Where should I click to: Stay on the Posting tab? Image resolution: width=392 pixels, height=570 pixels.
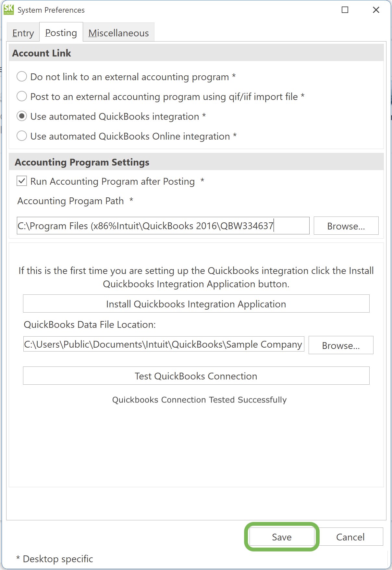pyautogui.click(x=61, y=32)
